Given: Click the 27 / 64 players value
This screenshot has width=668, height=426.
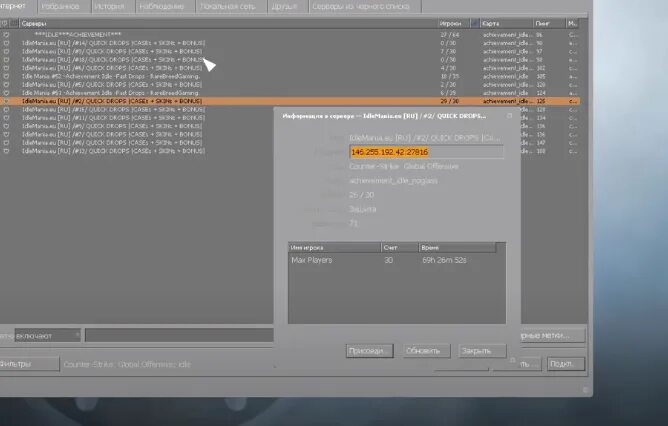Looking at the screenshot, I should pyautogui.click(x=450, y=35).
